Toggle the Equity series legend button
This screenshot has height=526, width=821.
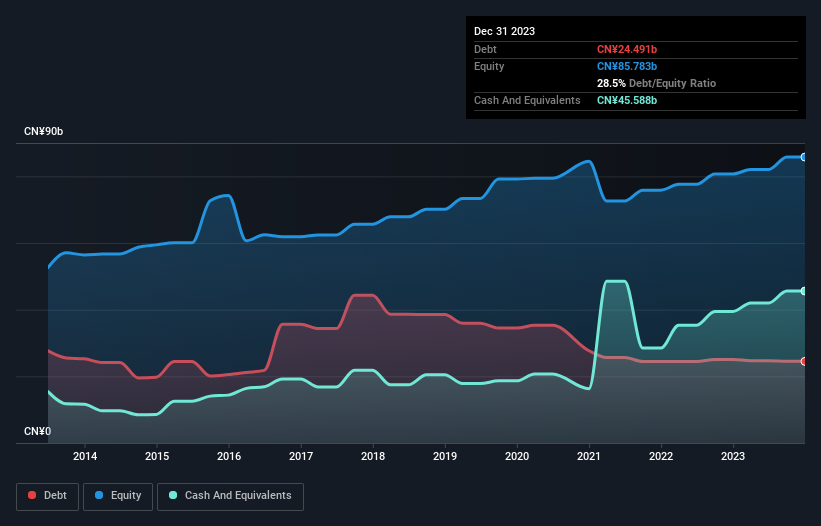point(118,496)
